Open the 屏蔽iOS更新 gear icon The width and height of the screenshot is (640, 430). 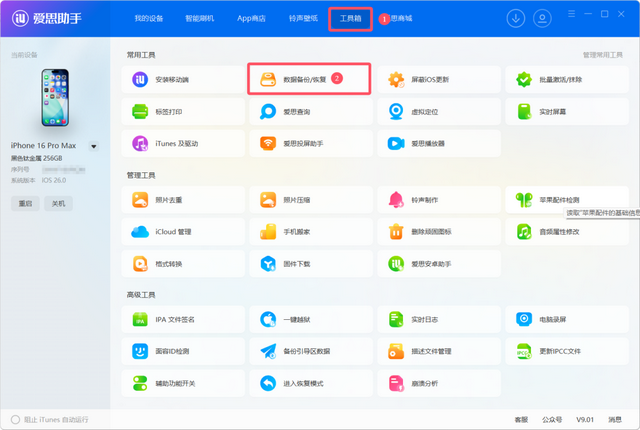coord(396,80)
